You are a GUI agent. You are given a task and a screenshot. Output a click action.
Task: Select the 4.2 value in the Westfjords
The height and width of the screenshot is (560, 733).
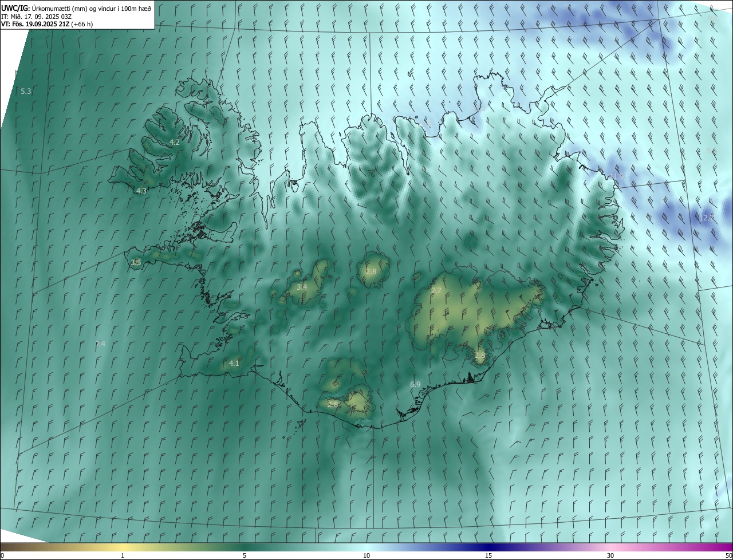175,142
